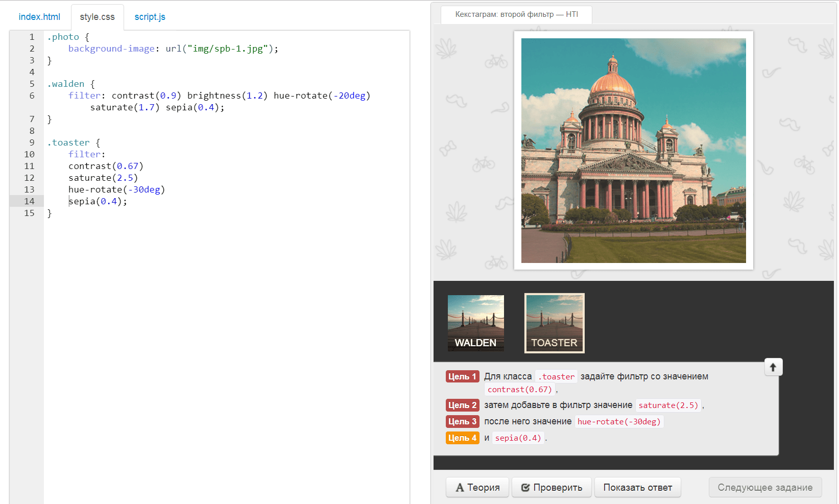Click the checkmark icon on Проверить
The height and width of the screenshot is (504, 839).
tap(525, 488)
